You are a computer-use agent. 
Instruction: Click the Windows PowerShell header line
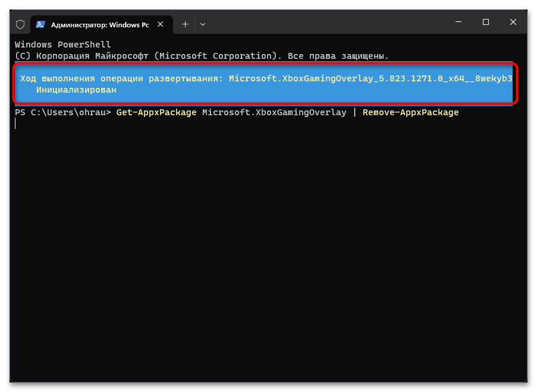(62, 45)
